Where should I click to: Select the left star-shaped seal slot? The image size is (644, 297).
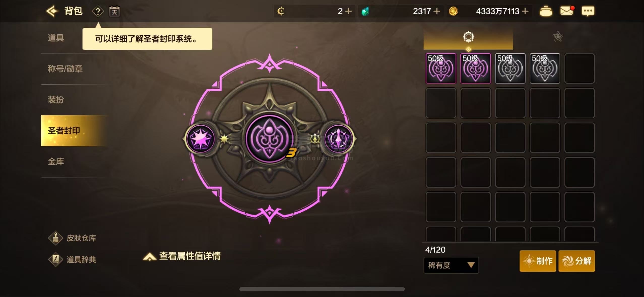tap(201, 139)
